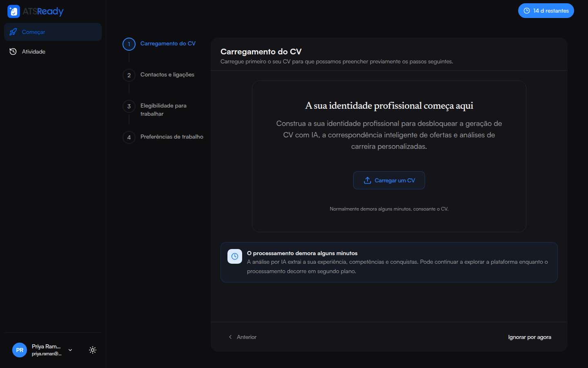Image resolution: width=588 pixels, height=368 pixels.
Task: Select step 2 circle in the stepper
Action: 129,75
